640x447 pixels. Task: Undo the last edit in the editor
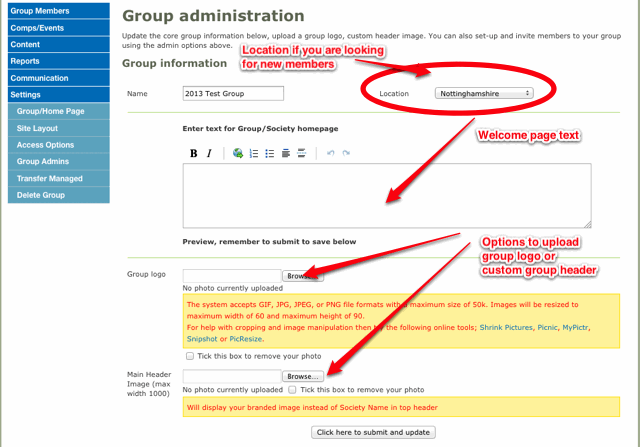331,153
